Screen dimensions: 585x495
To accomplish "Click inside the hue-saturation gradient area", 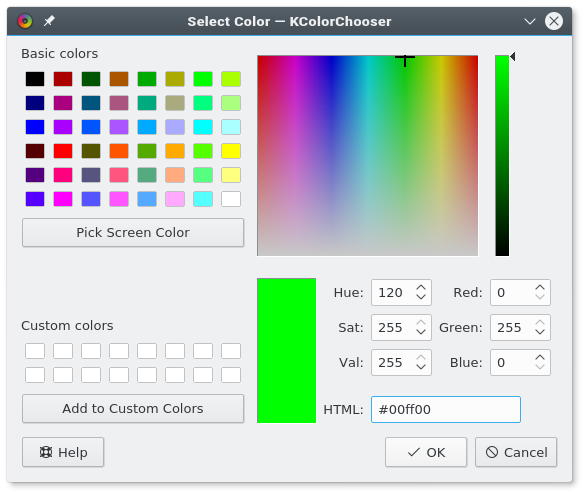I will pyautogui.click(x=367, y=156).
